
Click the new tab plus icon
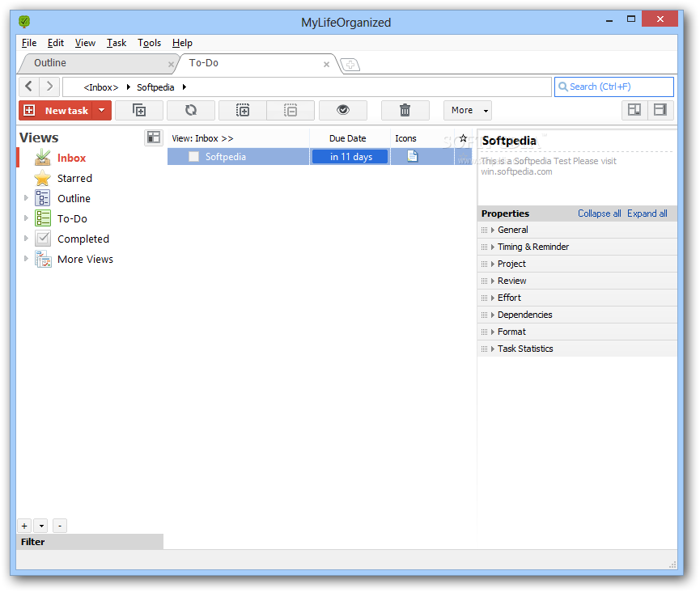coord(350,65)
